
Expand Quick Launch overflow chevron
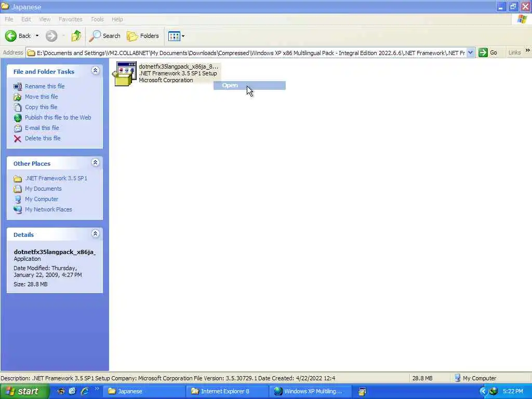pos(97,389)
